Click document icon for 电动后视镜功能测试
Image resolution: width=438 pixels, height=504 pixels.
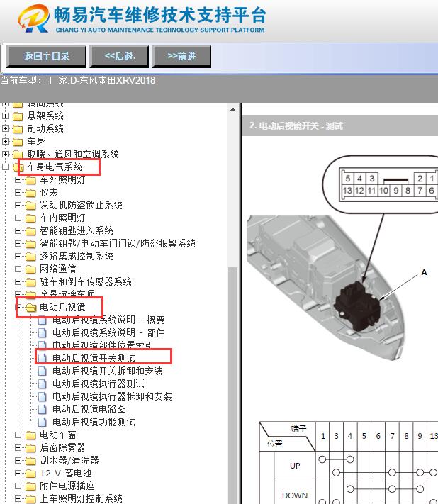[42, 422]
